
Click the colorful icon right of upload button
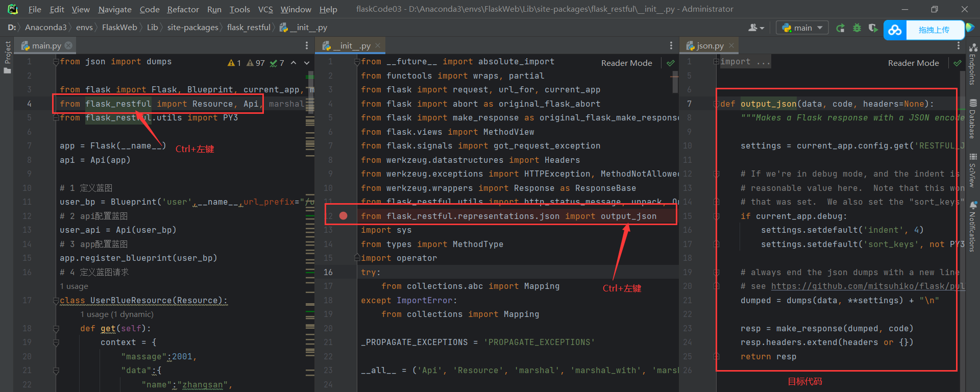(x=970, y=28)
